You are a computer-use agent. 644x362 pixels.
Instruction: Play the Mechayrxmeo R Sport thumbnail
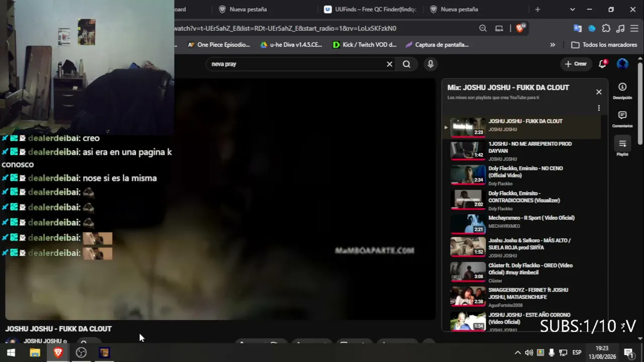[x=468, y=224]
